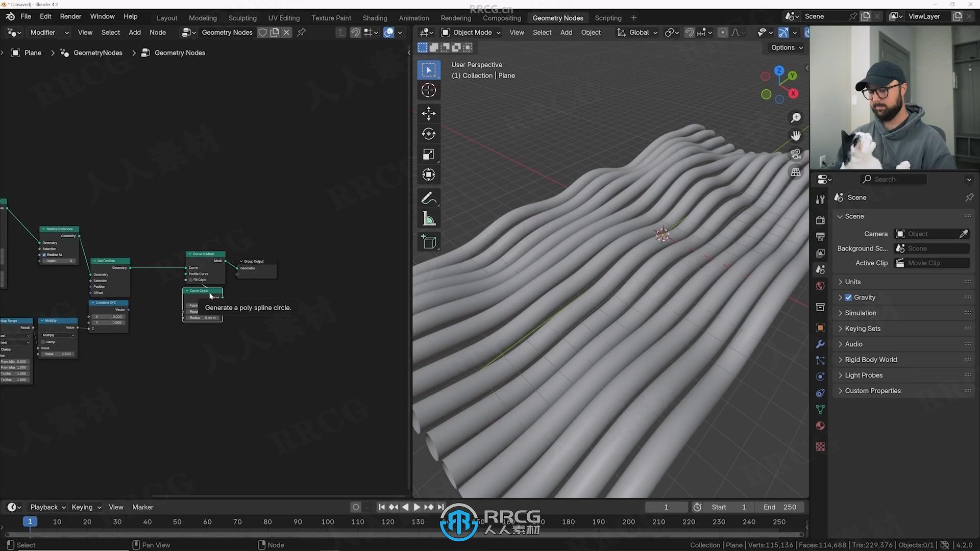The height and width of the screenshot is (551, 980).
Task: Select the Rotate tool in viewport
Action: [x=429, y=134]
